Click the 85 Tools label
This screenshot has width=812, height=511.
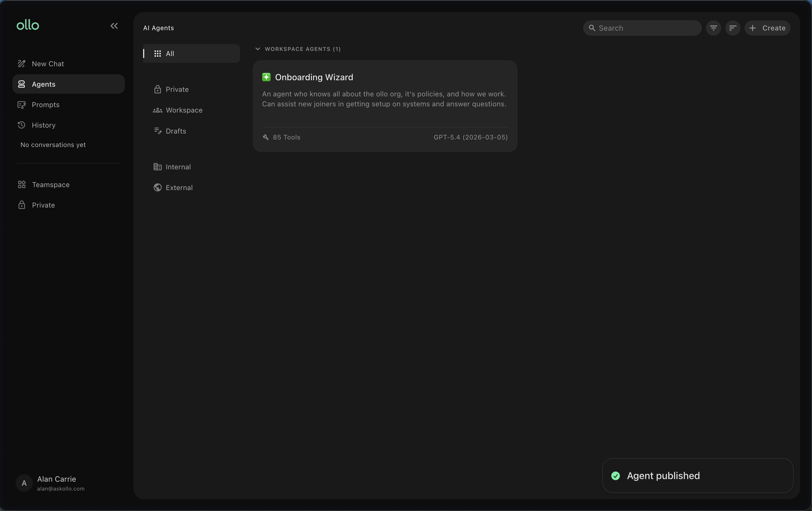(286, 137)
